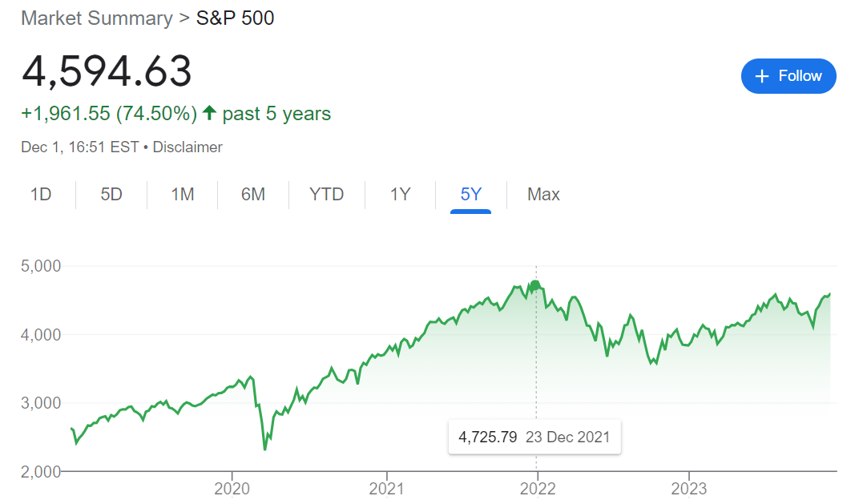Screen dimensions: 859x504
Task: Click the green data point dot on chart
Action: [535, 284]
